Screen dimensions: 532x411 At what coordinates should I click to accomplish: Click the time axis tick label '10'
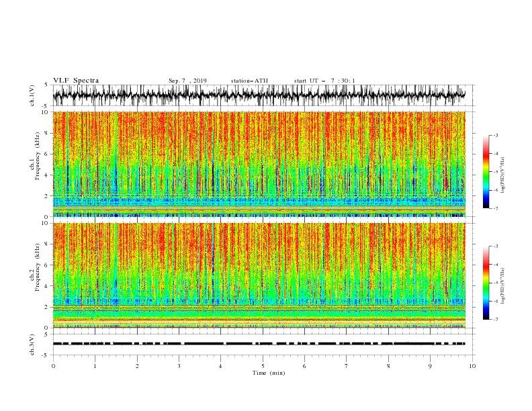472,366
